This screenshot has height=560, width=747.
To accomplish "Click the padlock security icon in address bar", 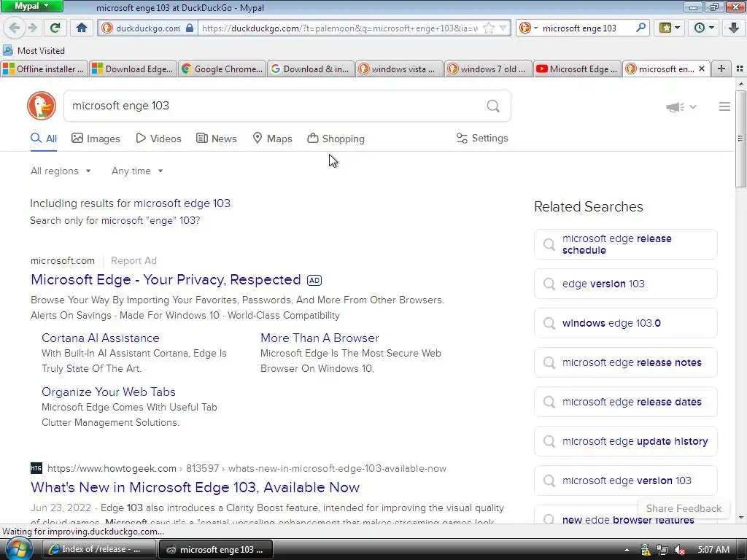I will coord(190,28).
